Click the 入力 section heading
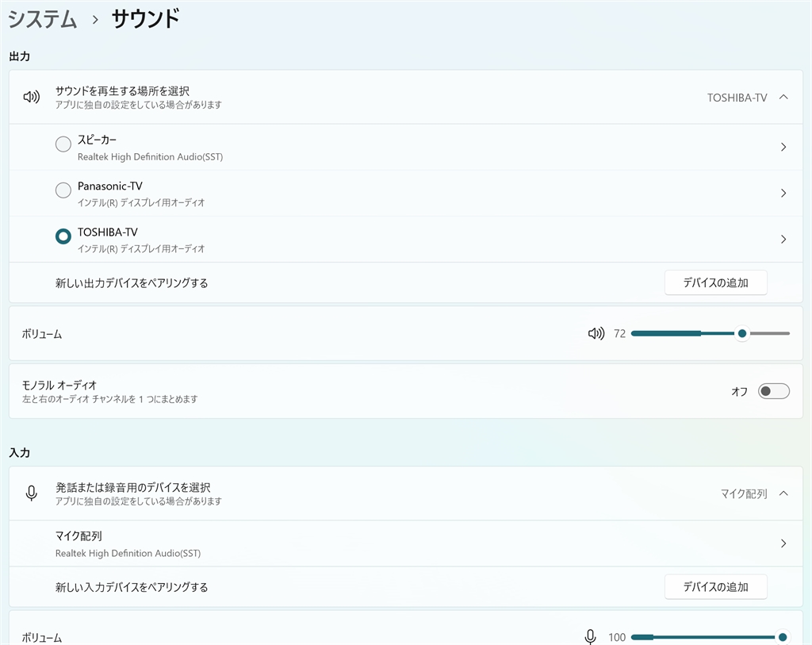The height and width of the screenshot is (645, 812). click(x=20, y=453)
